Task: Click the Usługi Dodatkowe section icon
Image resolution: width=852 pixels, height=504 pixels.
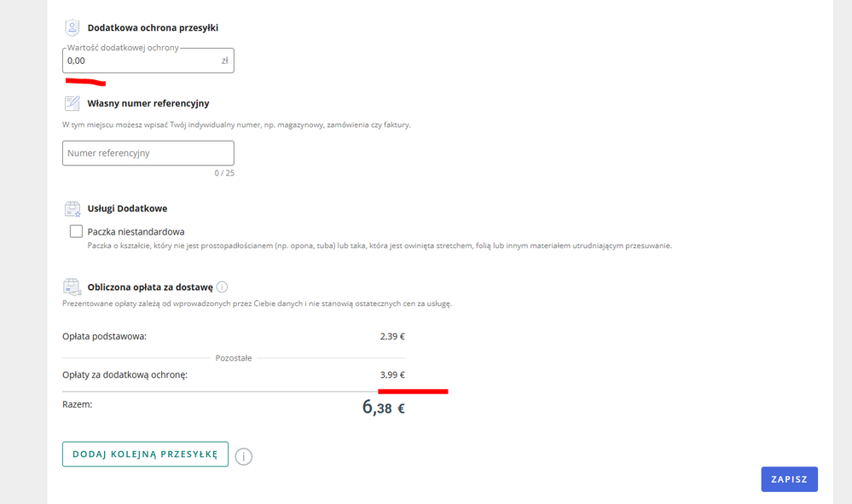Action: (72, 209)
